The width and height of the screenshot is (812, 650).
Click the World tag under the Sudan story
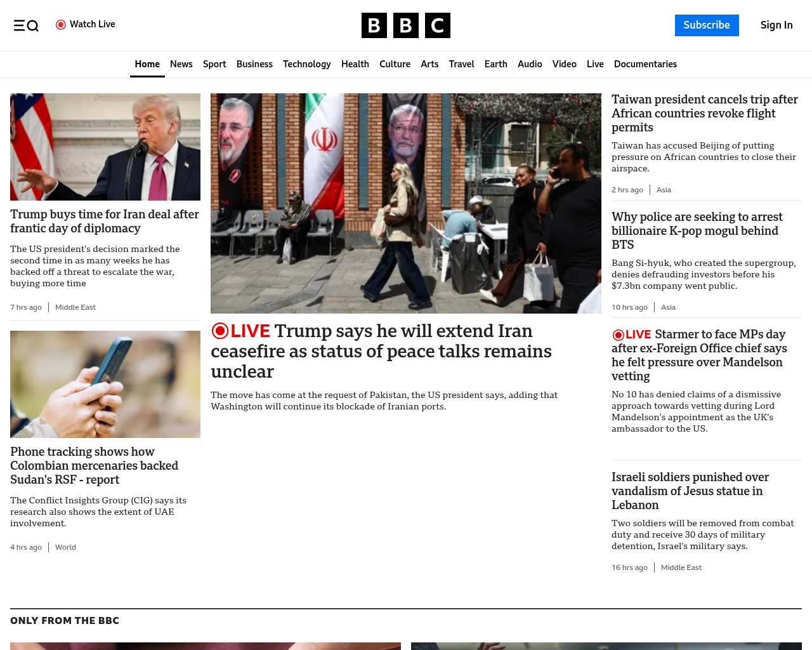(65, 547)
